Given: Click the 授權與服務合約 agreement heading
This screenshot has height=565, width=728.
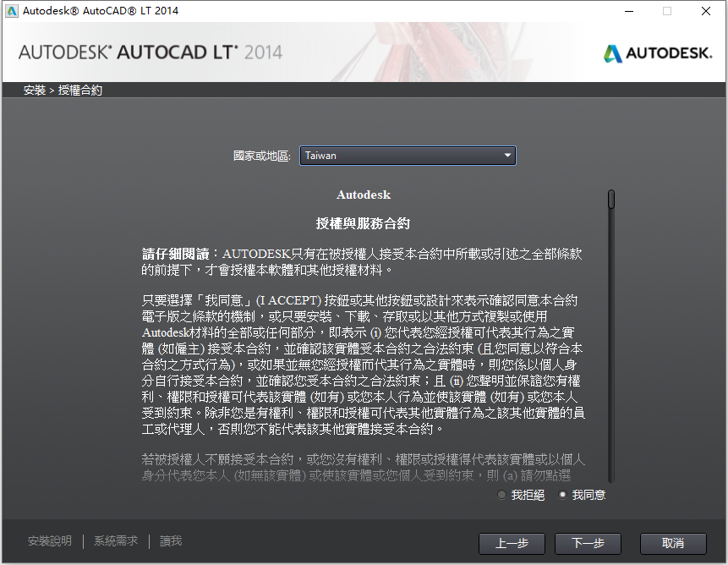Looking at the screenshot, I should pos(363,224).
